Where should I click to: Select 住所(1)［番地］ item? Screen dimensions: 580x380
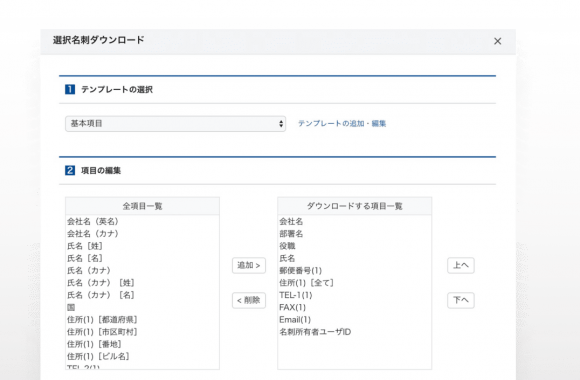(142, 344)
